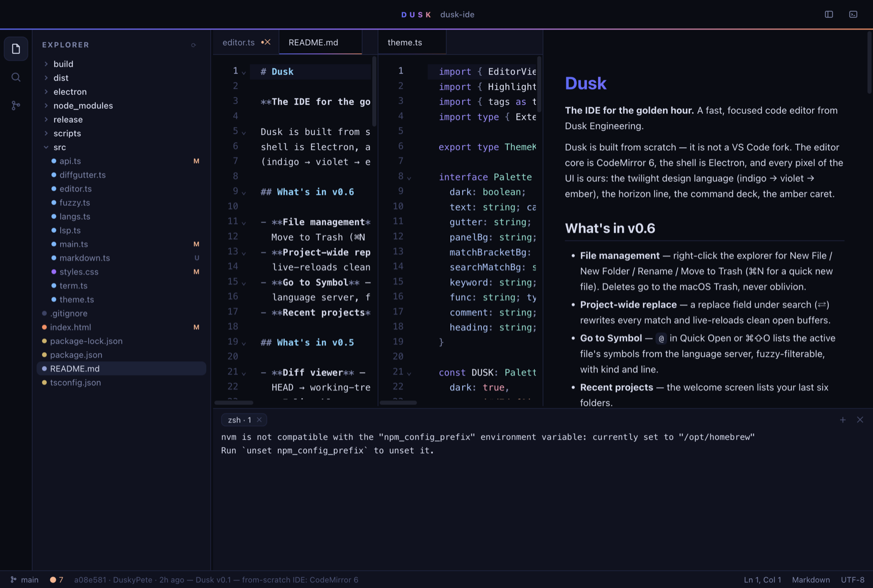Image resolution: width=873 pixels, height=588 pixels.
Task: Click the theme.ts horizontal scrollbar
Action: (x=398, y=403)
